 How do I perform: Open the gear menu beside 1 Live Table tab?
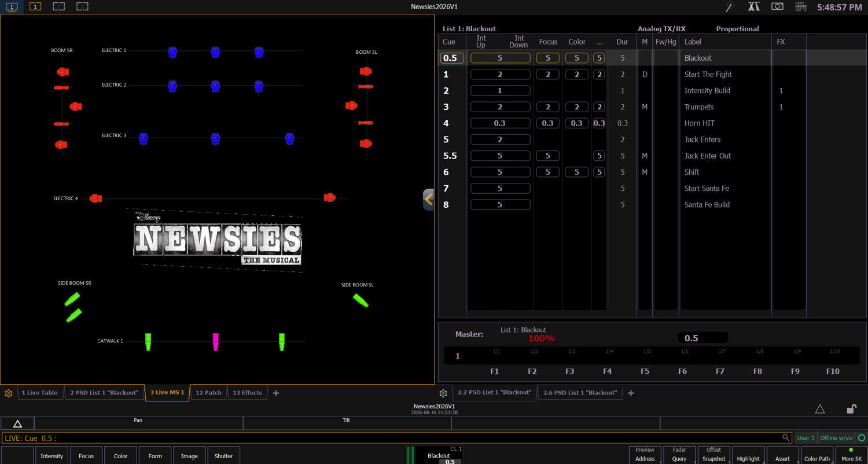9,393
